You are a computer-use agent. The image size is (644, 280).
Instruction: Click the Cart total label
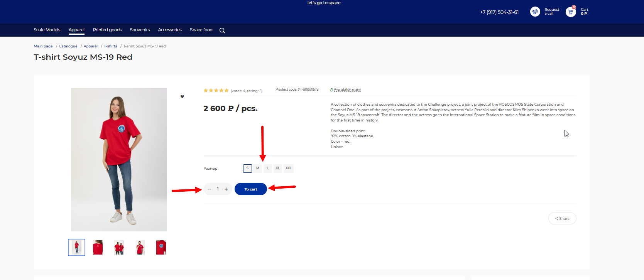[x=584, y=12]
